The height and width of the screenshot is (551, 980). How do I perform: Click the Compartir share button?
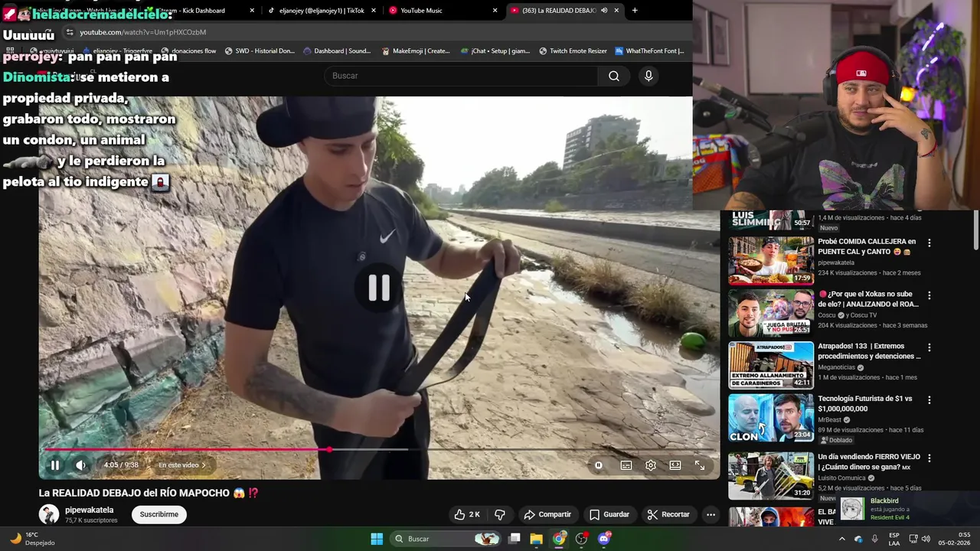click(x=547, y=514)
